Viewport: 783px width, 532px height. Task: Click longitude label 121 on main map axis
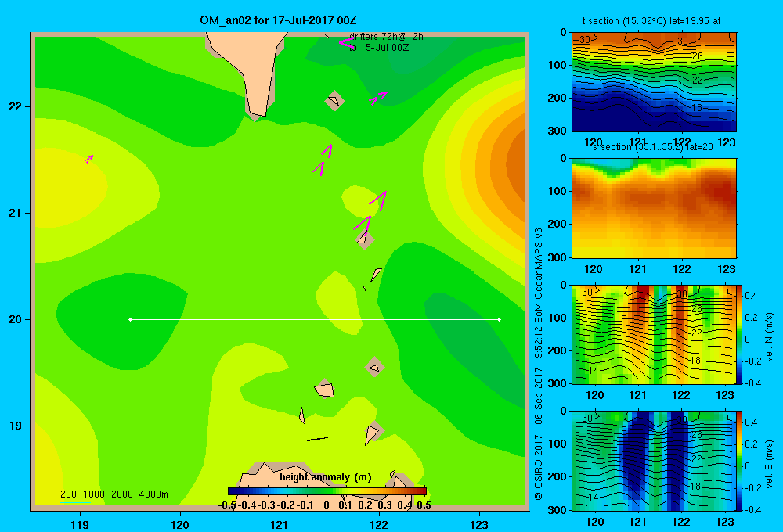280,524
